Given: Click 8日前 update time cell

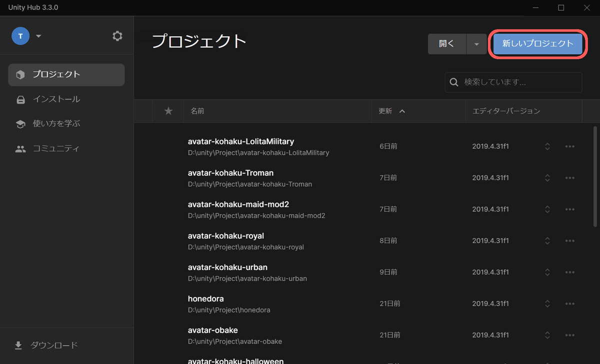Looking at the screenshot, I should click(388, 241).
